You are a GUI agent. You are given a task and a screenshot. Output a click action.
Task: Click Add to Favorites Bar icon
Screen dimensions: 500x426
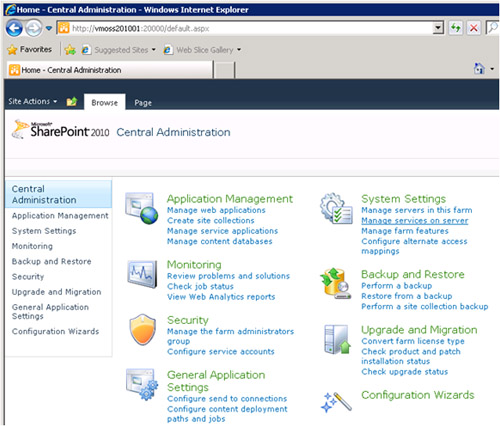(x=70, y=50)
